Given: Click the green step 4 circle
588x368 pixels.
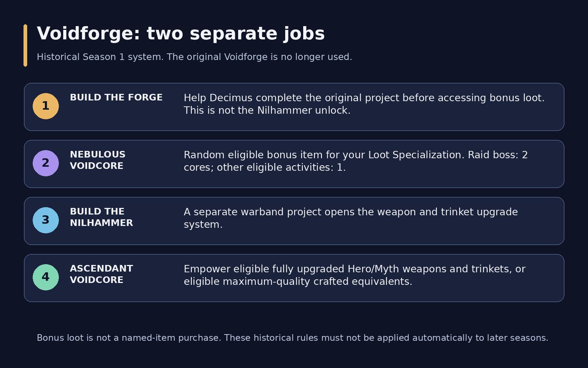Looking at the screenshot, I should click(46, 277).
